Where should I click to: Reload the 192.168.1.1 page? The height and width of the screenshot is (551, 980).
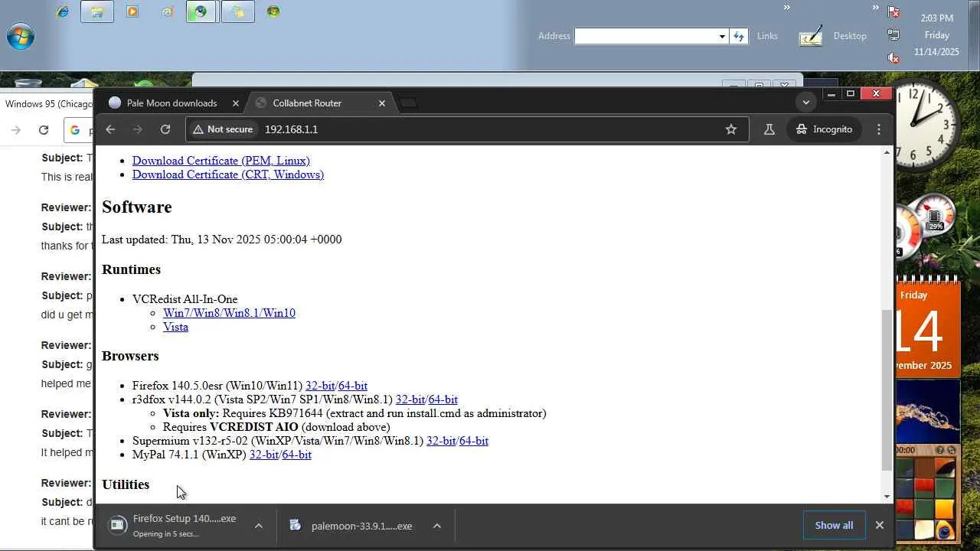pyautogui.click(x=165, y=129)
